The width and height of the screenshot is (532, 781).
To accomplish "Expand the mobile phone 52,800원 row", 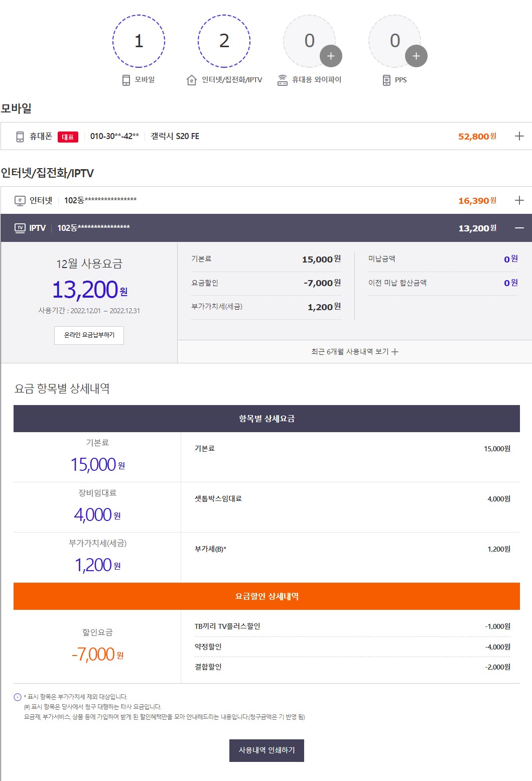I will [519, 136].
